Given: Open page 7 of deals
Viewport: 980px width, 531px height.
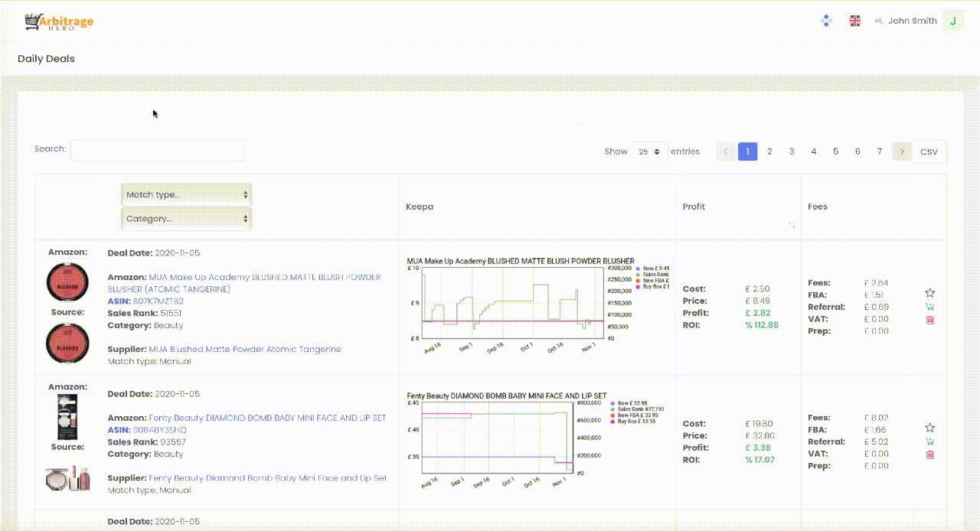Looking at the screenshot, I should [x=880, y=151].
